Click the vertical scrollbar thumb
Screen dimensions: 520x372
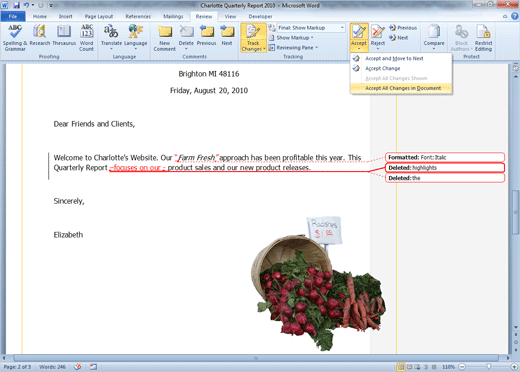515,212
